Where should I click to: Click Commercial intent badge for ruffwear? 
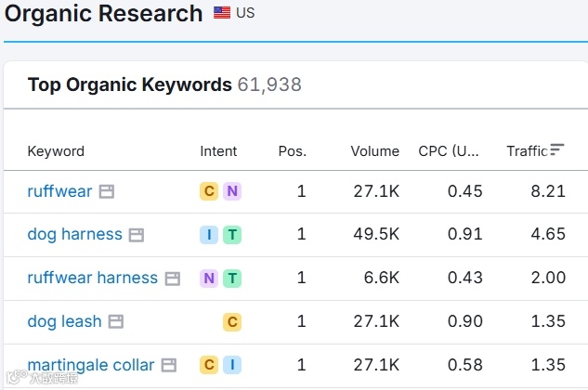coord(209,191)
